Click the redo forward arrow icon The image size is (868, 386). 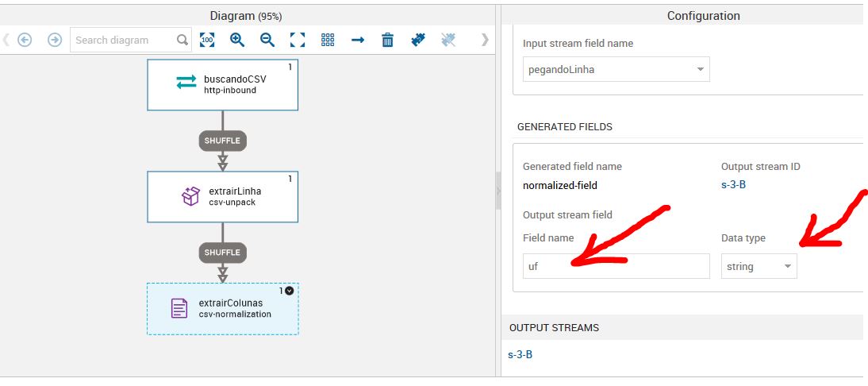[55, 40]
